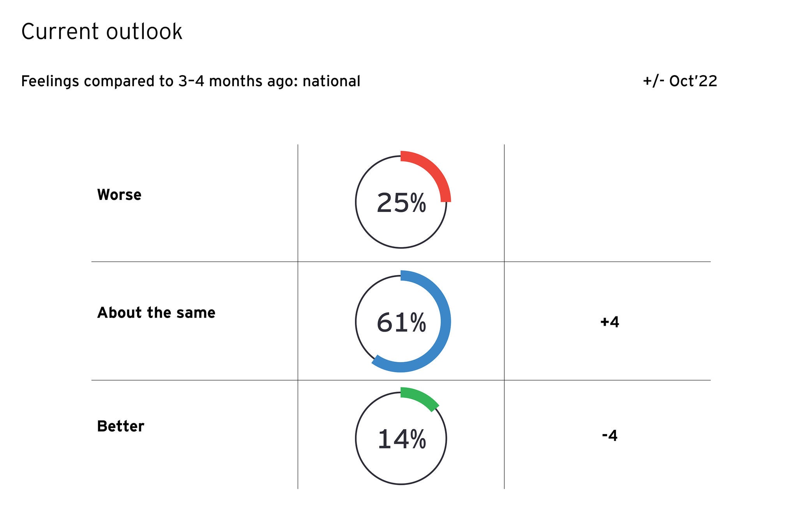This screenshot has height=532, width=798.
Task: Click the empty change cell in the Worse row
Action: coord(607,203)
